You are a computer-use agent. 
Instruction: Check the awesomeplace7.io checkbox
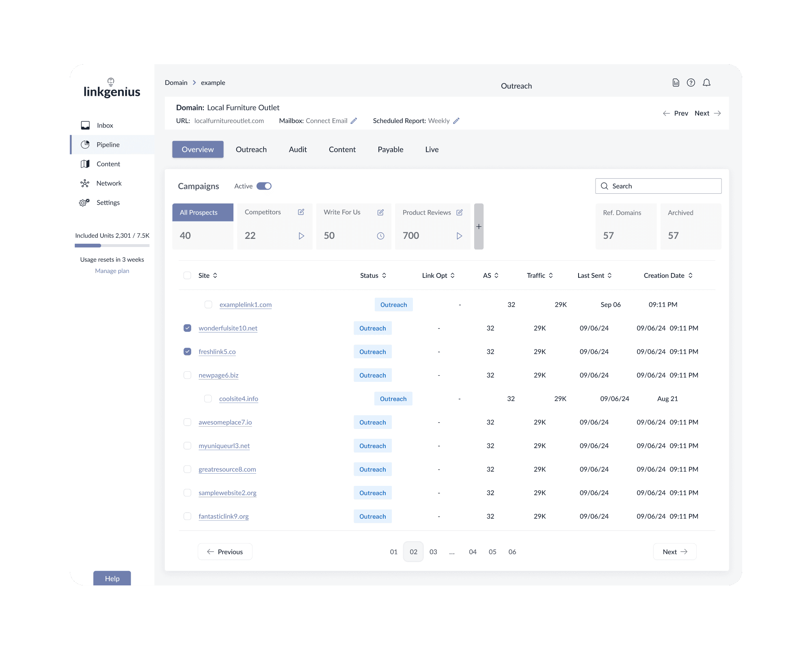187,422
